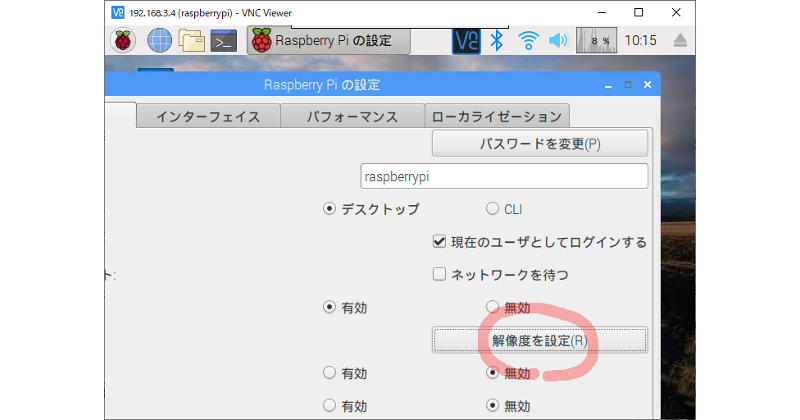Close the Raspberry Pi の設定 dialog
Image resolution: width=800 pixels, height=420 pixels.
(647, 85)
